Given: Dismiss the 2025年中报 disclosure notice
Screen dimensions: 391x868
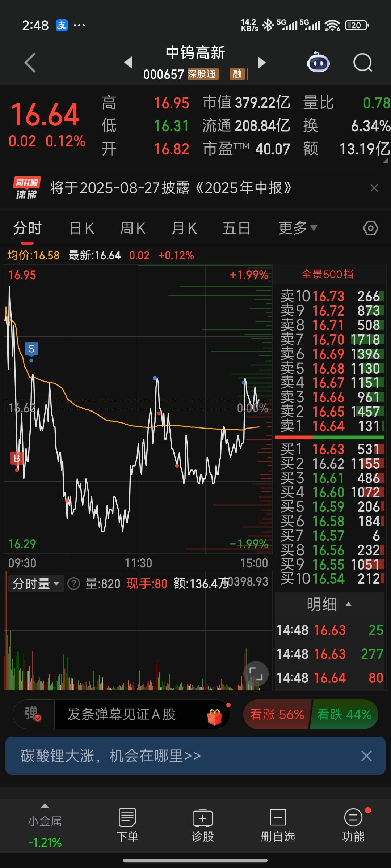Looking at the screenshot, I should tap(374, 188).
